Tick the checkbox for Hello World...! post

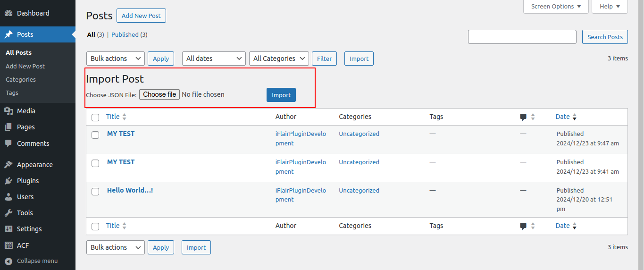95,192
